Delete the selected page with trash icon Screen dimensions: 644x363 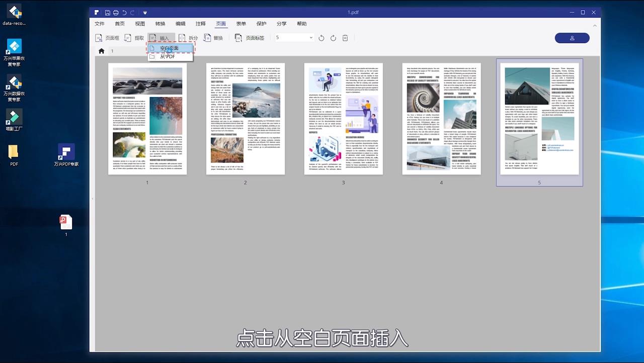point(345,38)
